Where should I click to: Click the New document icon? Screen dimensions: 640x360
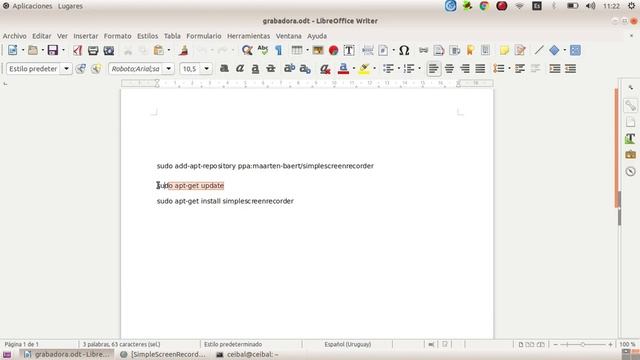[13, 50]
